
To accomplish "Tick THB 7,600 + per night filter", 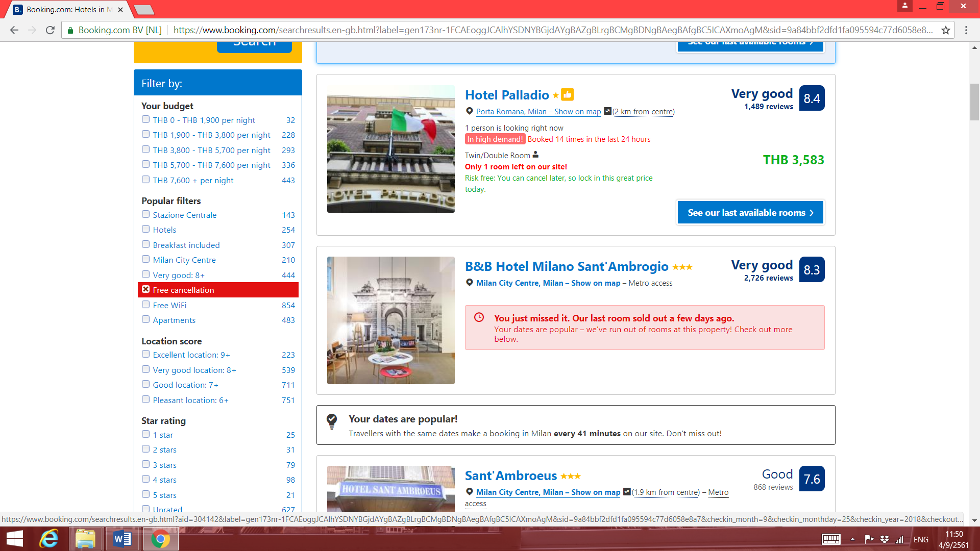I will click(145, 180).
